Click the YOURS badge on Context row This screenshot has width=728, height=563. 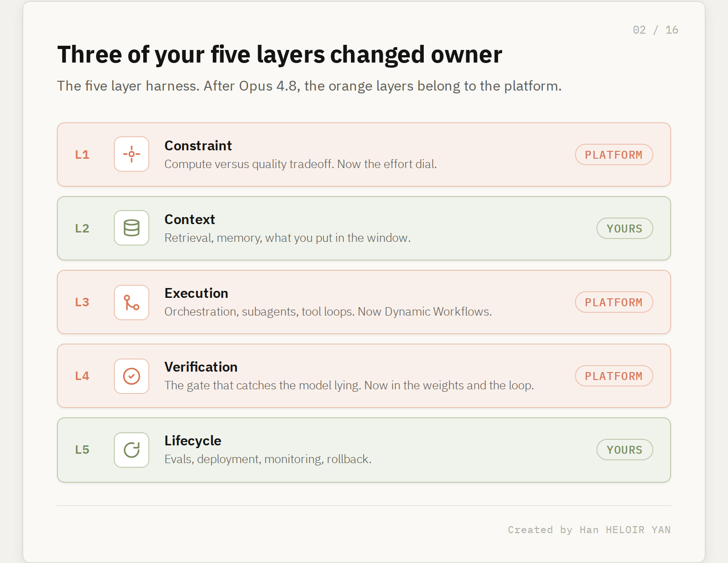(624, 228)
